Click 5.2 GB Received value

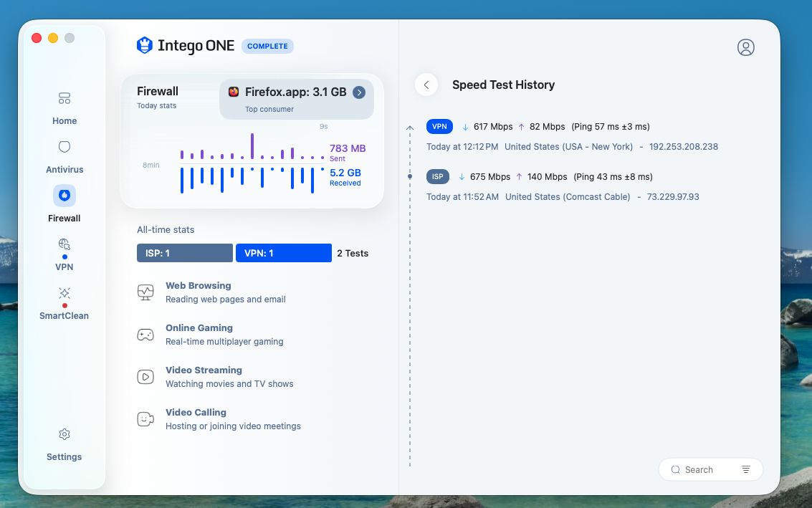coord(345,173)
